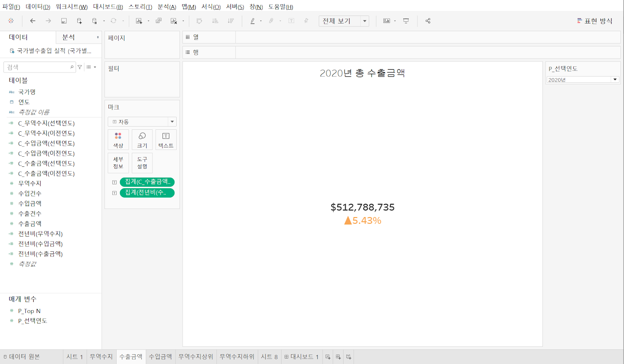Open dropdown next to highlight pen icon

click(261, 21)
